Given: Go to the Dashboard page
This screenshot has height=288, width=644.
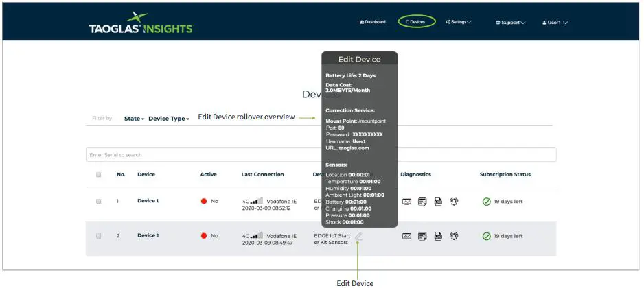Looking at the screenshot, I should tap(373, 22).
